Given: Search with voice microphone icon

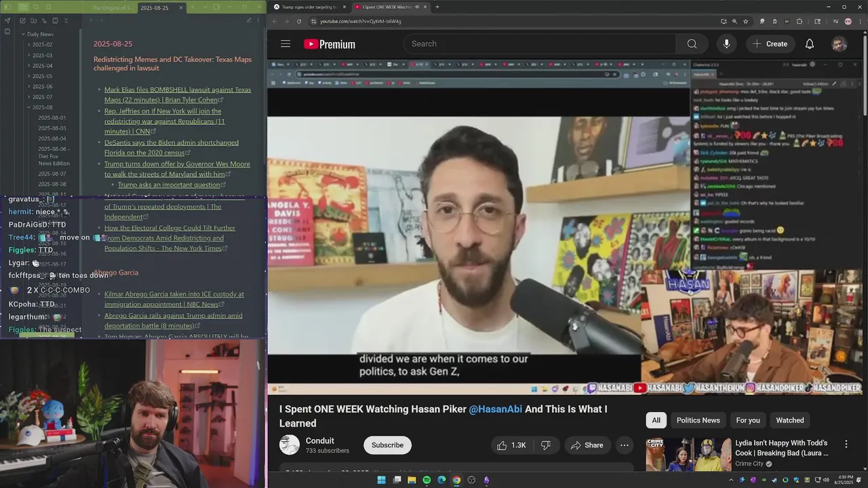Looking at the screenshot, I should (726, 44).
